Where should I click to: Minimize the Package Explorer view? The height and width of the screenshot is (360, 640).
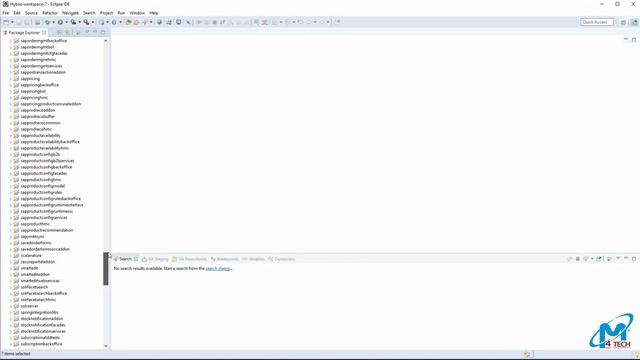(x=95, y=32)
